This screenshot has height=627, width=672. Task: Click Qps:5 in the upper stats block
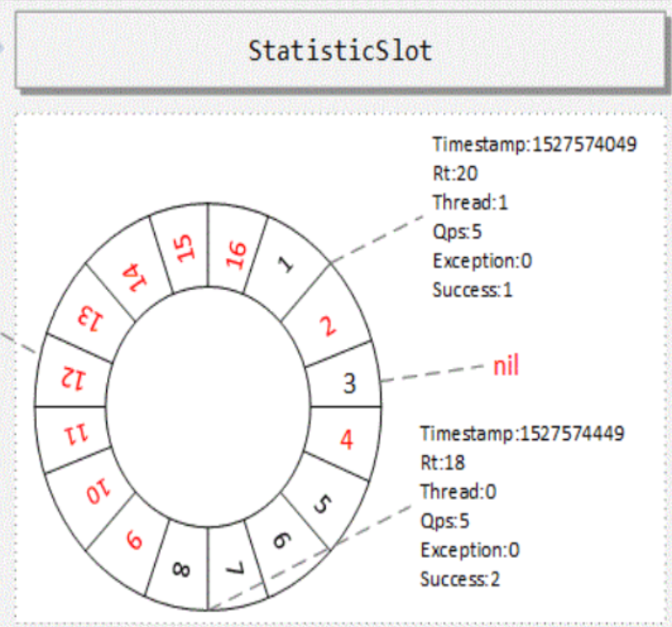point(457,232)
